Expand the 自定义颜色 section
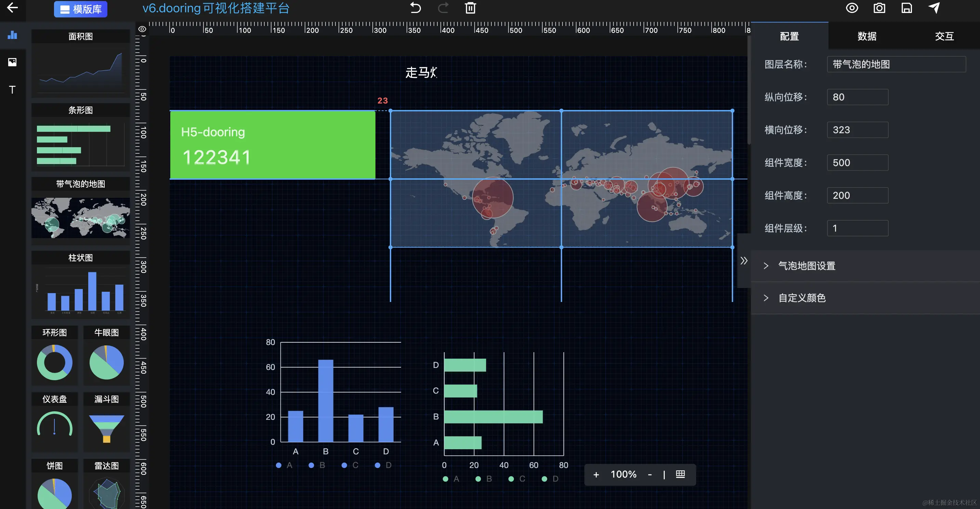Viewport: 980px width, 509px height. 865,298
